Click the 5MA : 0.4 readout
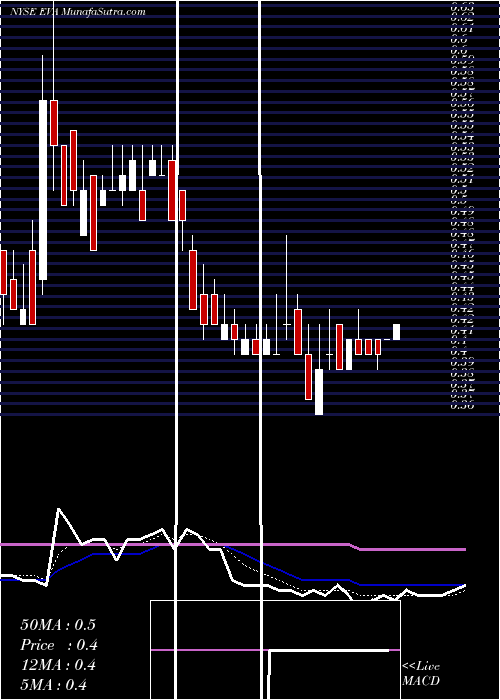The height and width of the screenshot is (700, 500). pos(54,685)
